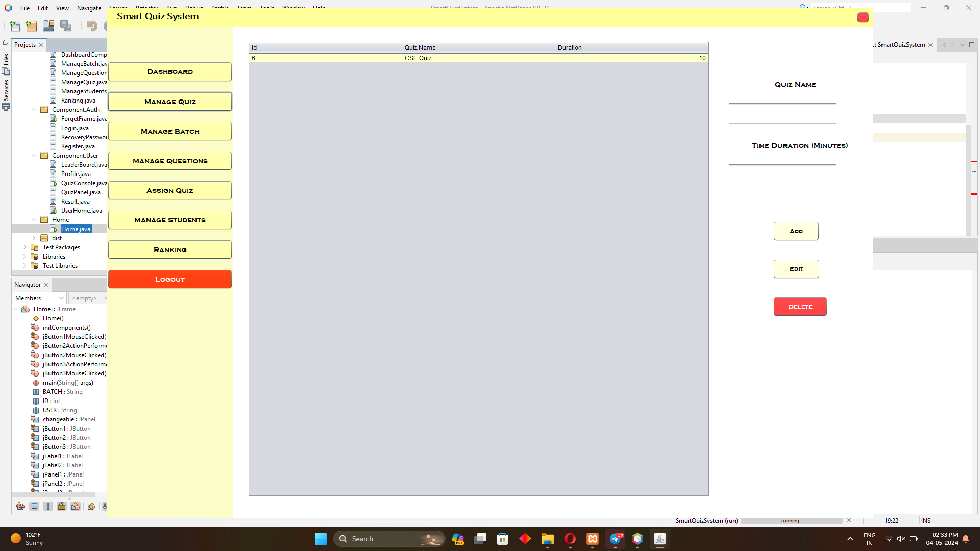This screenshot has height=551, width=980.
Task: Click the Undo arrow icon
Action: (92, 26)
